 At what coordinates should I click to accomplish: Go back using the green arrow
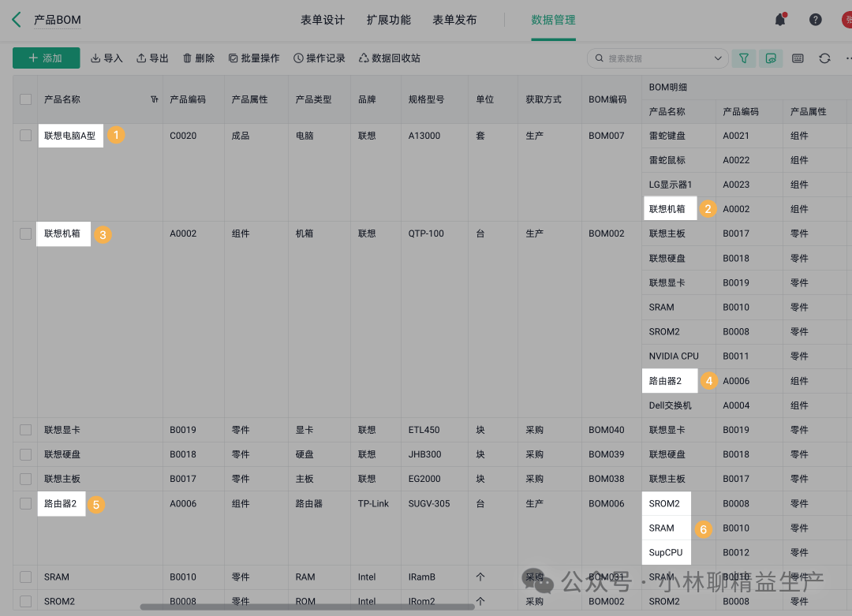click(17, 20)
